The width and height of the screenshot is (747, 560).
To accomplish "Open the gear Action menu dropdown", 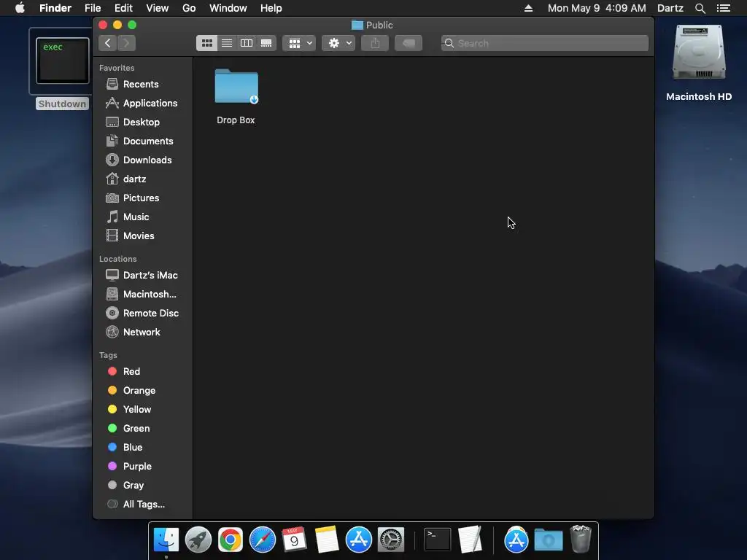I will (x=338, y=43).
